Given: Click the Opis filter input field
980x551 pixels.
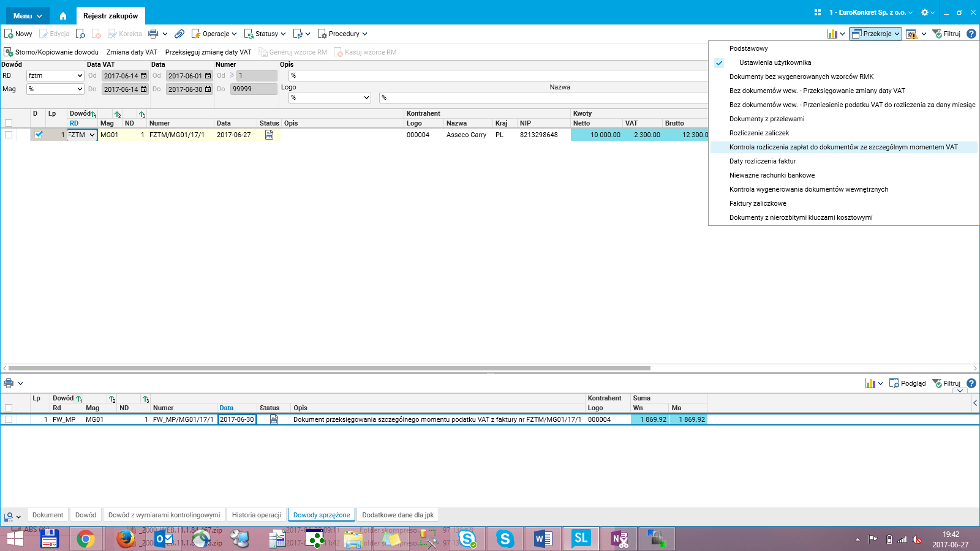Looking at the screenshot, I should 499,76.
